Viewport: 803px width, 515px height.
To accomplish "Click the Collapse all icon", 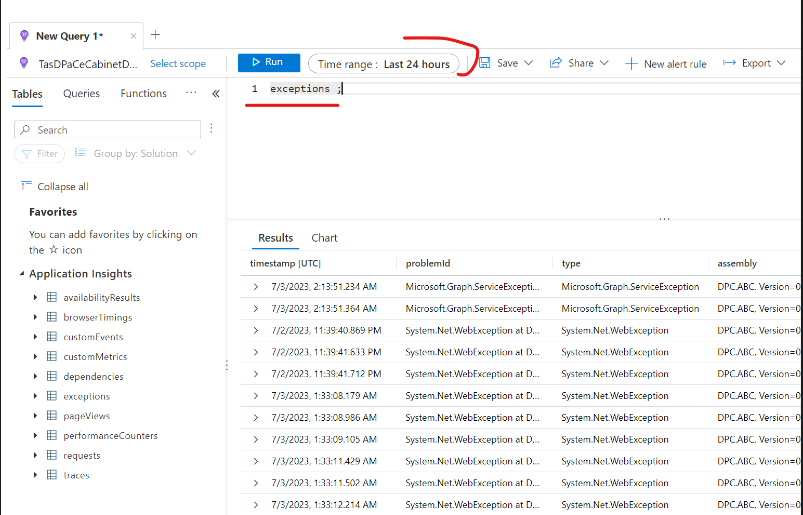I will pyautogui.click(x=27, y=186).
